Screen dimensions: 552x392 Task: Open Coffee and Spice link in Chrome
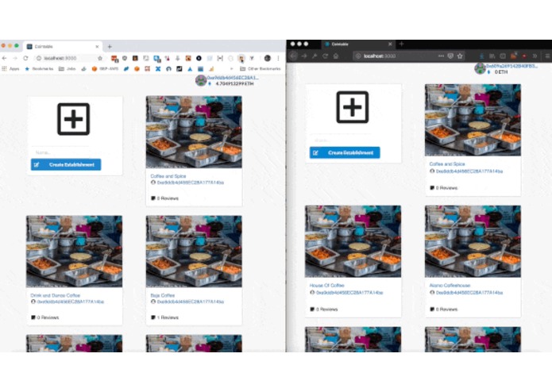[x=168, y=176]
